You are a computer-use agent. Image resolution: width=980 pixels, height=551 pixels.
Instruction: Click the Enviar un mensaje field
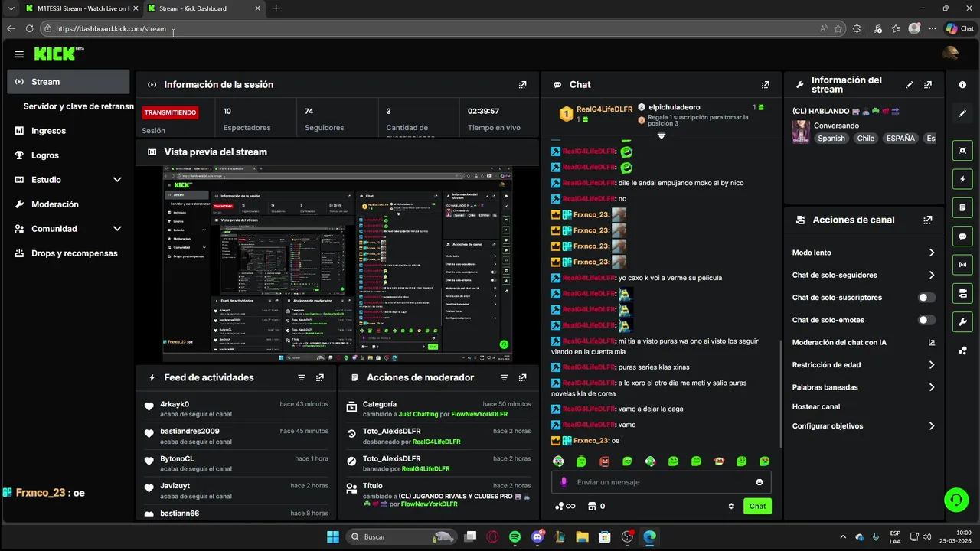tap(661, 482)
